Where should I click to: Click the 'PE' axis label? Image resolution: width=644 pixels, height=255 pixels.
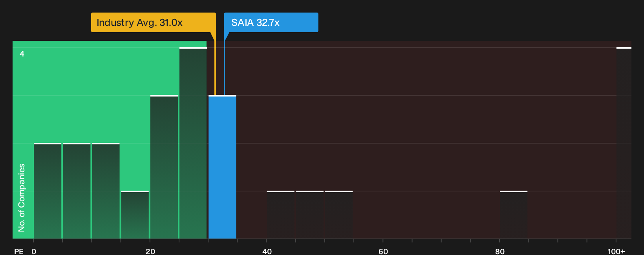[x=19, y=251]
